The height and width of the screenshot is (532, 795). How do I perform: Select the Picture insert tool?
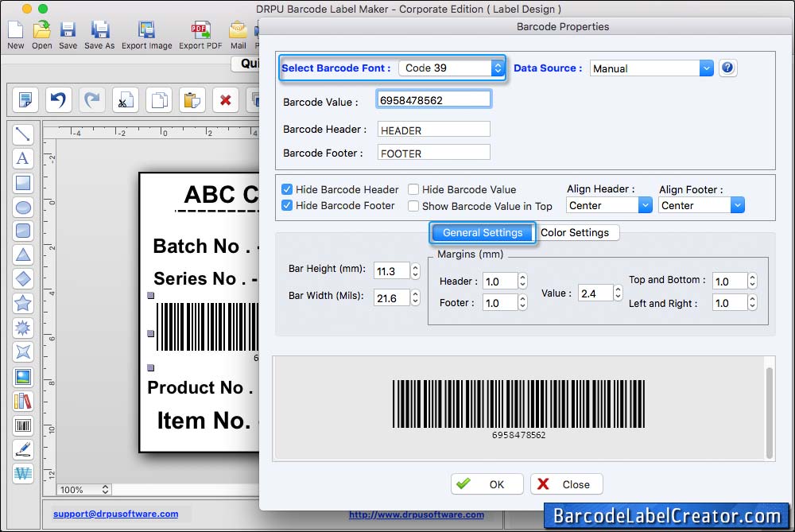(23, 377)
